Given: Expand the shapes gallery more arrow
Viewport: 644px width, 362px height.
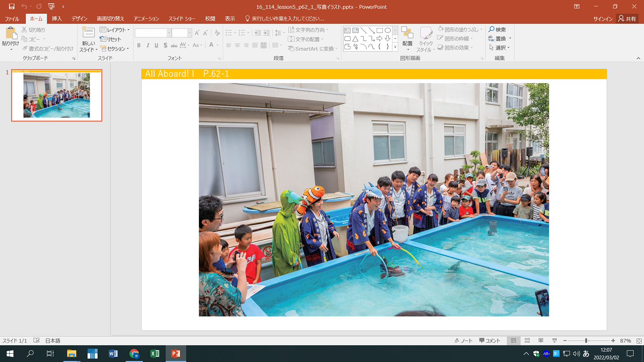Looking at the screenshot, I should coord(395,47).
